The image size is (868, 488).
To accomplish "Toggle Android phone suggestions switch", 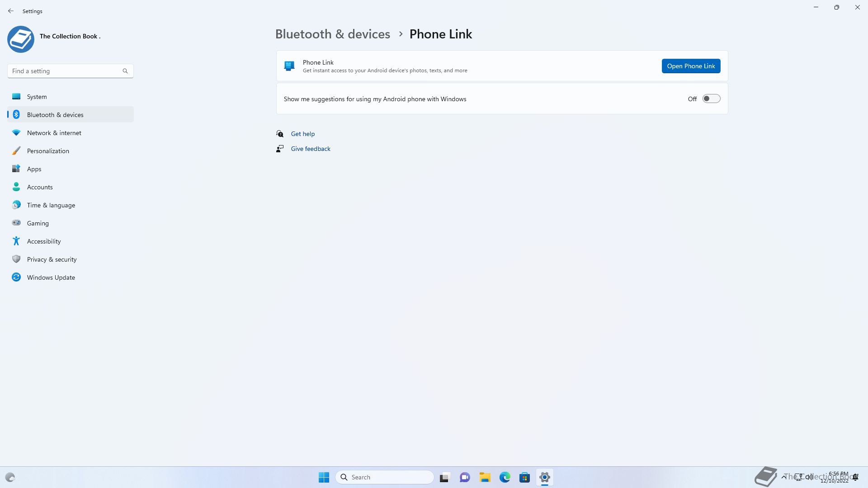I will tap(711, 99).
